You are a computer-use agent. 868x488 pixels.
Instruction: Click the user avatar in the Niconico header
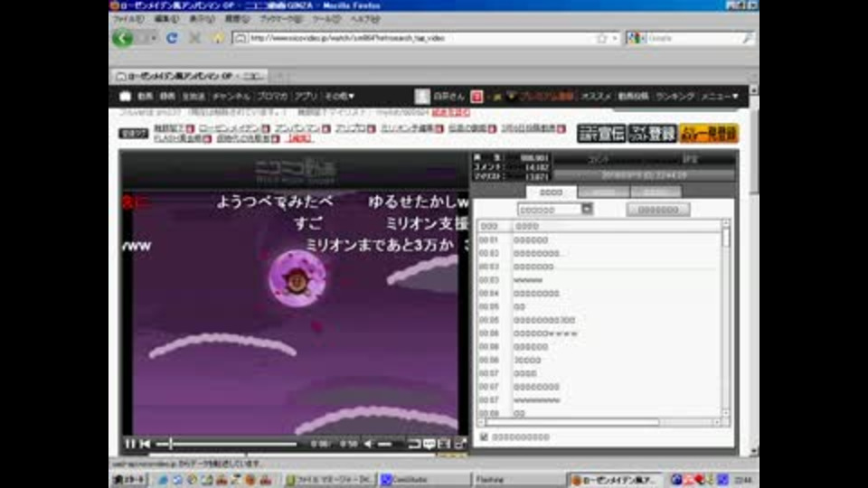pyautogui.click(x=422, y=97)
